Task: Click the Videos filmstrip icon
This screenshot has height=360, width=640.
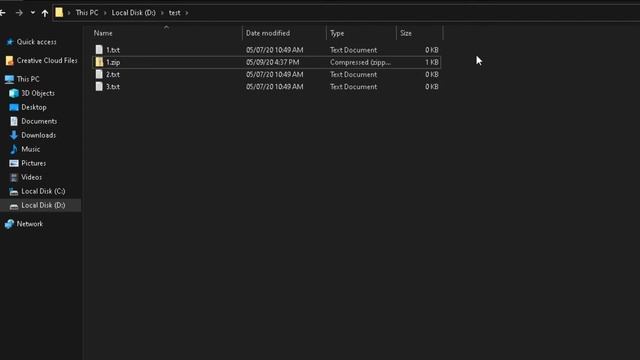Action: pos(14,177)
